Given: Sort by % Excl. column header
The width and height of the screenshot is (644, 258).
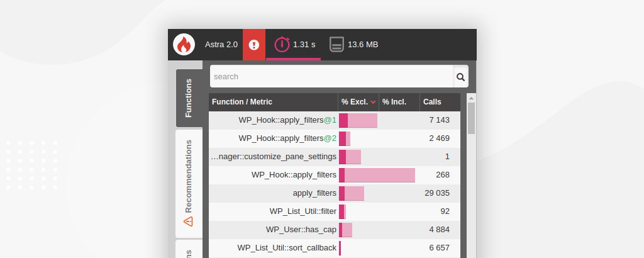Looking at the screenshot, I should tap(358, 102).
